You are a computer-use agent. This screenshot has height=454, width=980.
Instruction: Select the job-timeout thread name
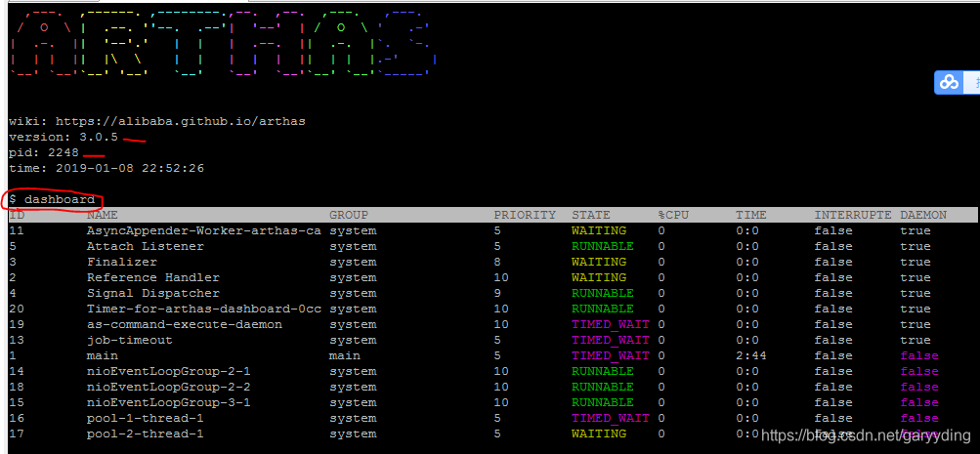(129, 341)
